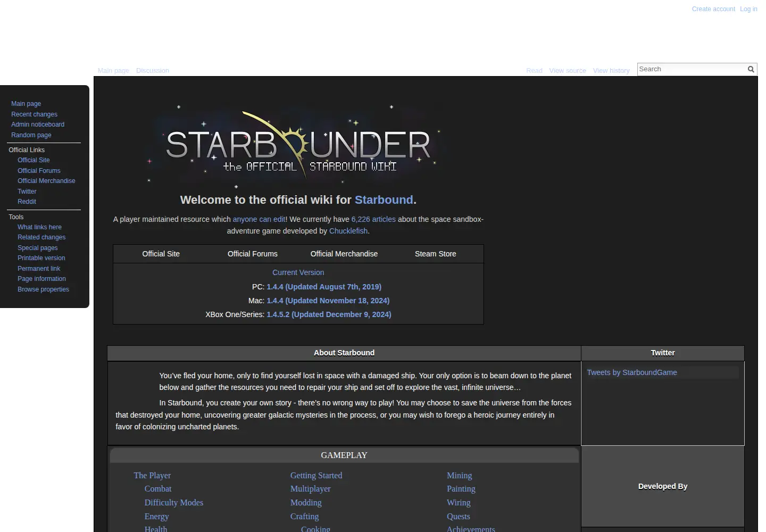Switch to the Read tab

tap(534, 70)
